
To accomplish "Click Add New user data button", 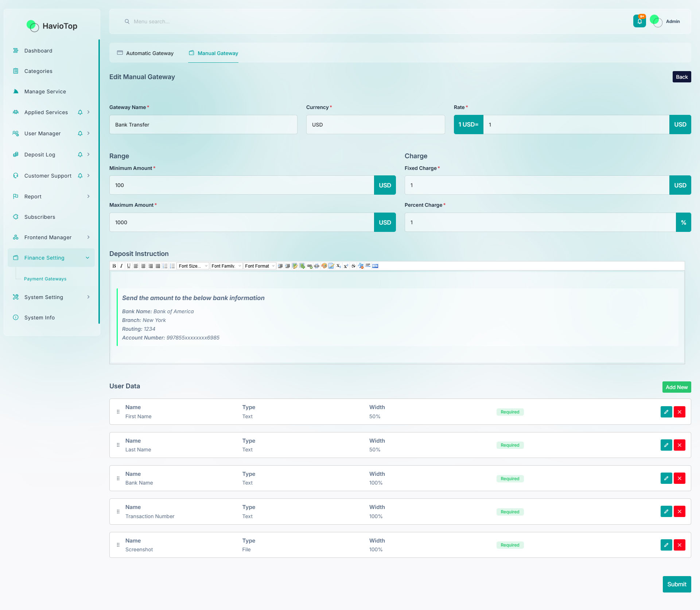I will pos(677,387).
